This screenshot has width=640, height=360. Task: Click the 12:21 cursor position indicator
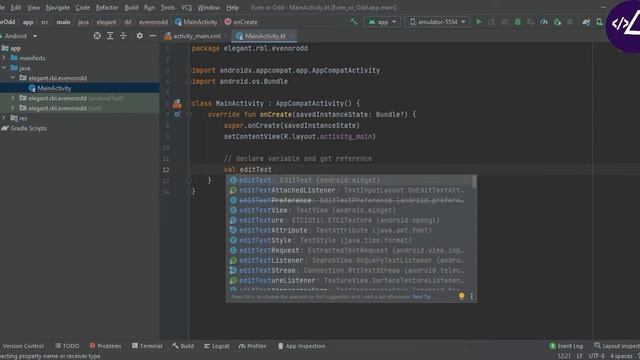click(564, 356)
